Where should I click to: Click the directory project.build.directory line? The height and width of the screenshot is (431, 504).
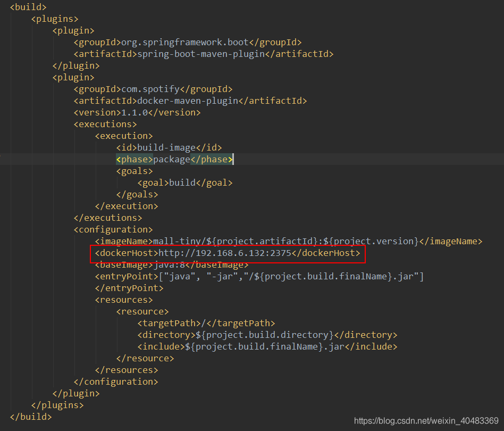click(267, 335)
